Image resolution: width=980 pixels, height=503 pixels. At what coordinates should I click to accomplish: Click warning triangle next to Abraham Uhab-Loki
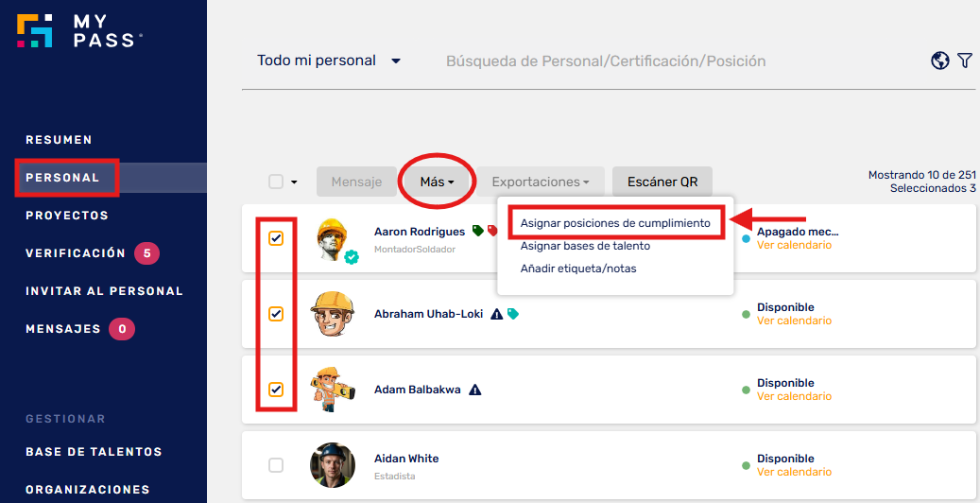tap(497, 314)
